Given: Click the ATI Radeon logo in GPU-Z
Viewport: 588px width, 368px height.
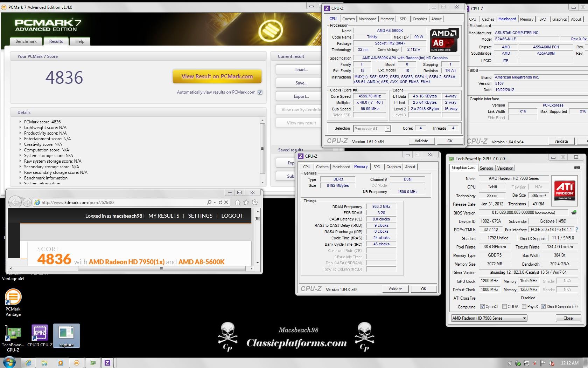Looking at the screenshot, I should [565, 190].
